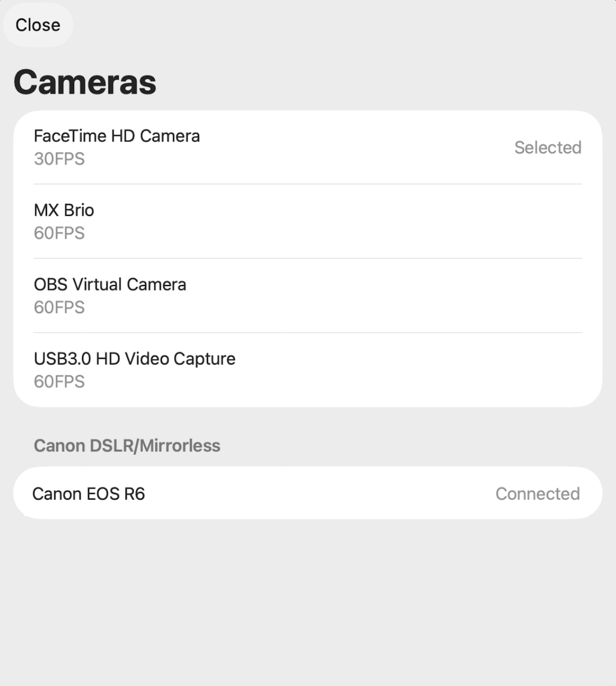Click the 60FPS label under USB3.0 HD Video Capture
This screenshot has width=616, height=686.
pos(59,382)
